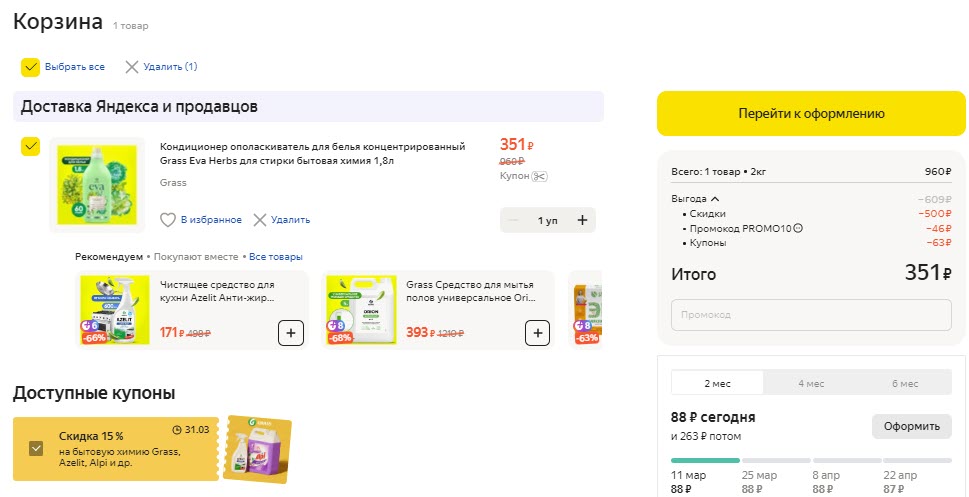Increase quantity with the plus icon
The image size is (969, 497).
click(x=582, y=220)
